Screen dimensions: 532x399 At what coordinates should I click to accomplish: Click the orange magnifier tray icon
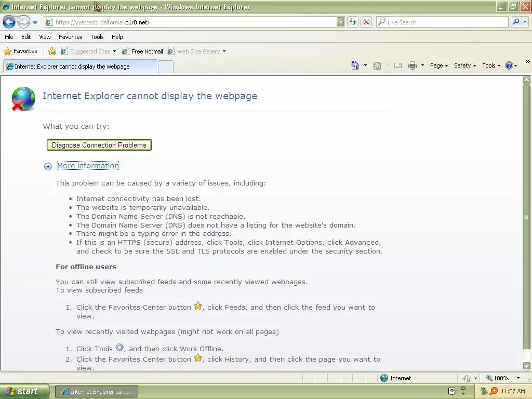(494, 392)
